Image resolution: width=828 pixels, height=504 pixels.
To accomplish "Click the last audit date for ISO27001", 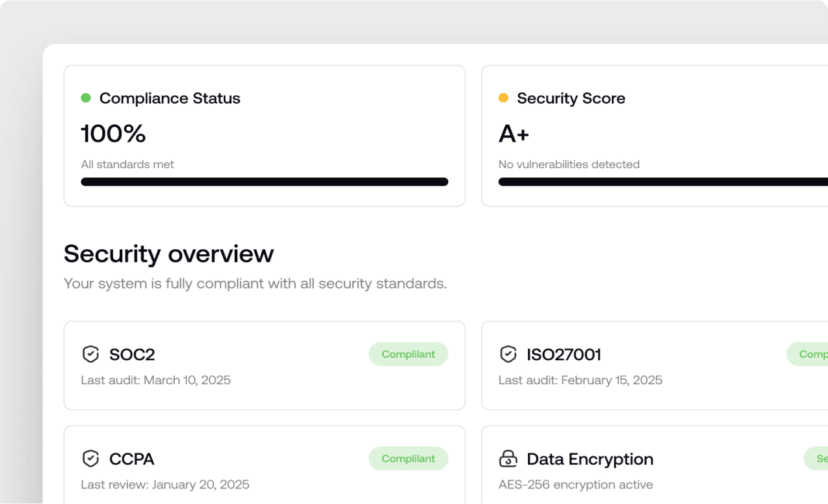I will (x=580, y=380).
